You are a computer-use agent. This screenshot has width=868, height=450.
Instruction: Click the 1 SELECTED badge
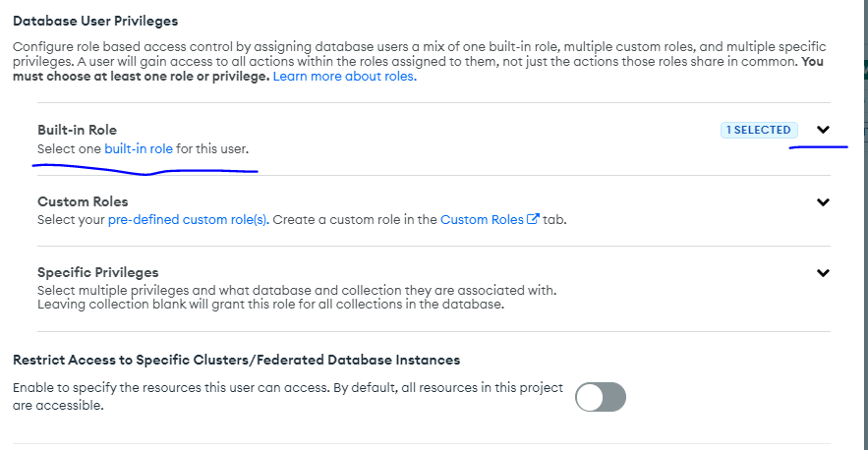pos(759,130)
